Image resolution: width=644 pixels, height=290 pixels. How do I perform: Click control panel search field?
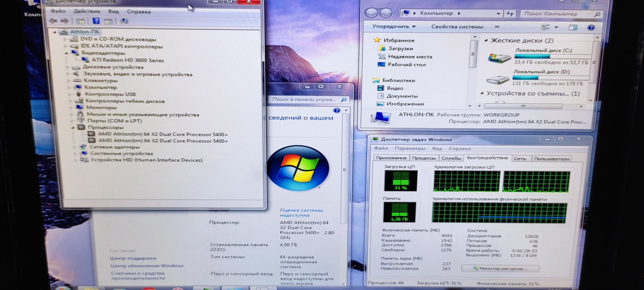click(308, 100)
